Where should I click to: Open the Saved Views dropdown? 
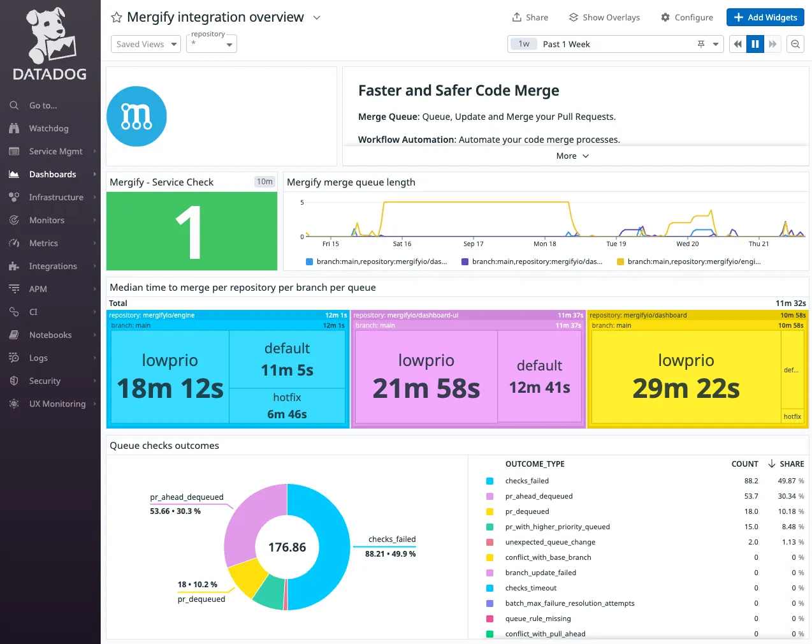pyautogui.click(x=145, y=44)
